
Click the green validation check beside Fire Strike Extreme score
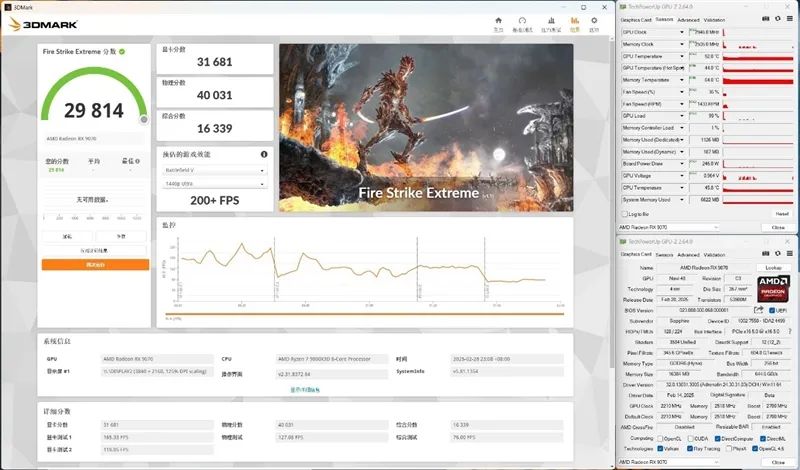click(x=122, y=52)
